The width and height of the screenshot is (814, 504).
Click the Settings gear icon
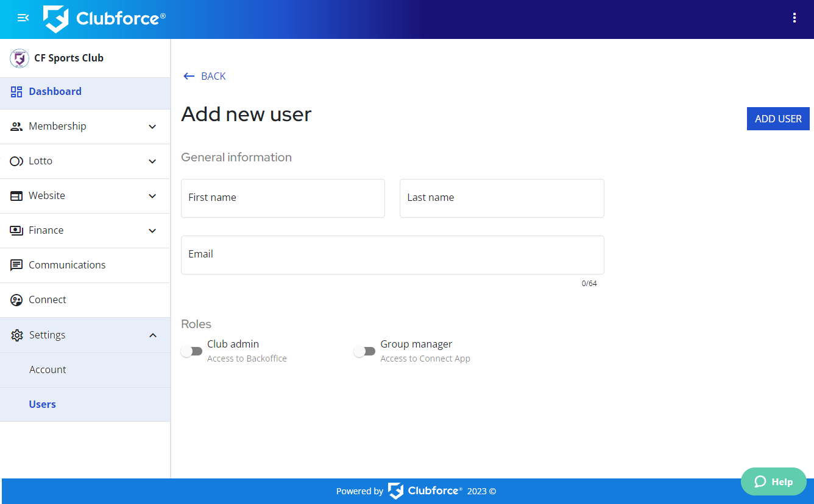16,335
